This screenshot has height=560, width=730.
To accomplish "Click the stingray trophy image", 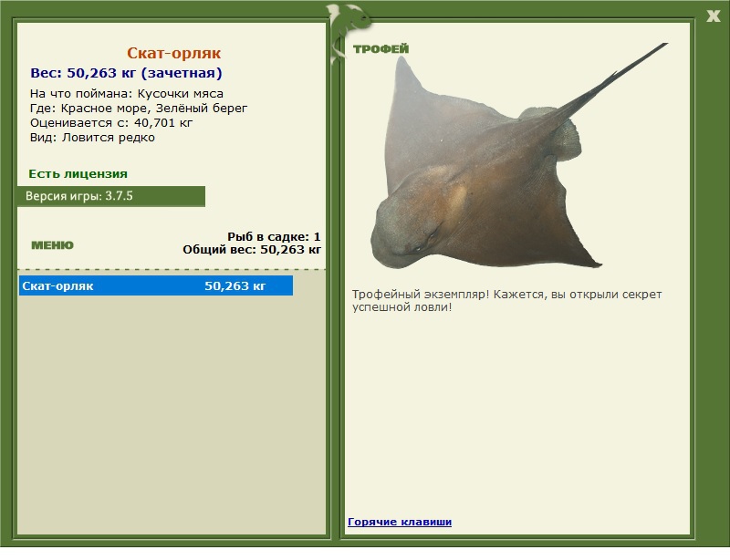I will click(x=519, y=156).
